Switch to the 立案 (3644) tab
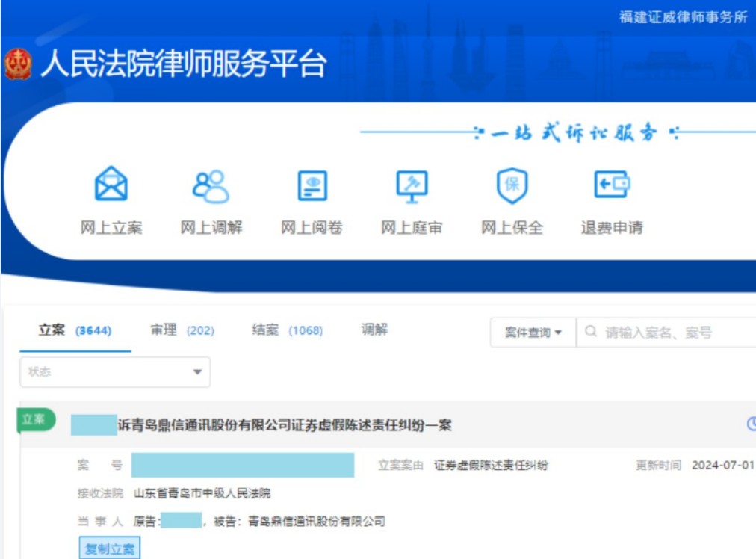 pos(75,330)
